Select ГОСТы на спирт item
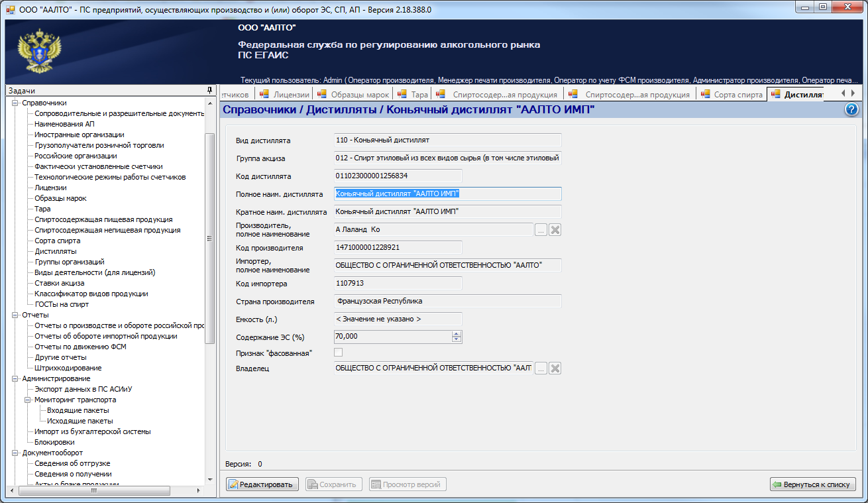 point(62,304)
